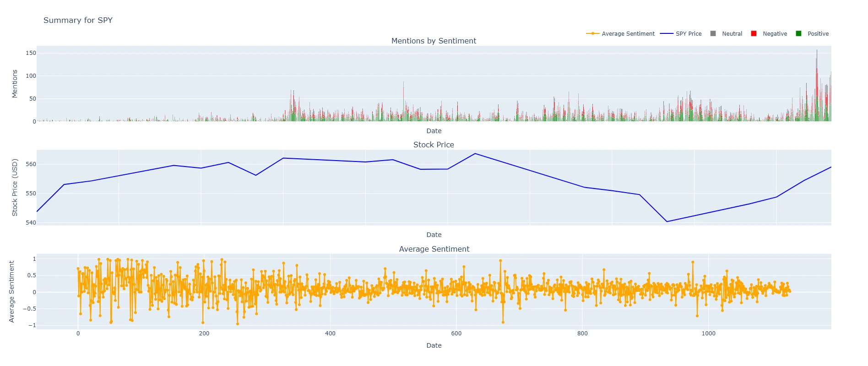
Task: Click the SPY price line's highest peak
Action: pyautogui.click(x=475, y=154)
